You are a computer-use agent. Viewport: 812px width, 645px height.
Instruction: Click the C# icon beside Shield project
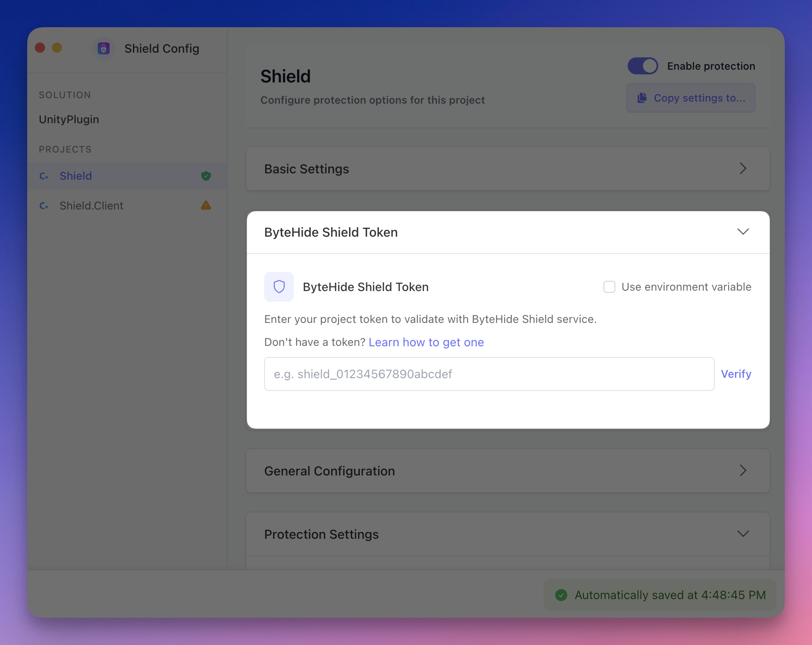click(44, 176)
